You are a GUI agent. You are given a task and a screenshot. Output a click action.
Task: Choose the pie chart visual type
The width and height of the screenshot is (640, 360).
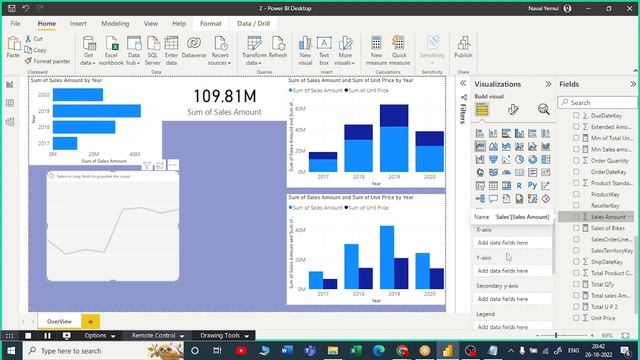tap(519, 159)
